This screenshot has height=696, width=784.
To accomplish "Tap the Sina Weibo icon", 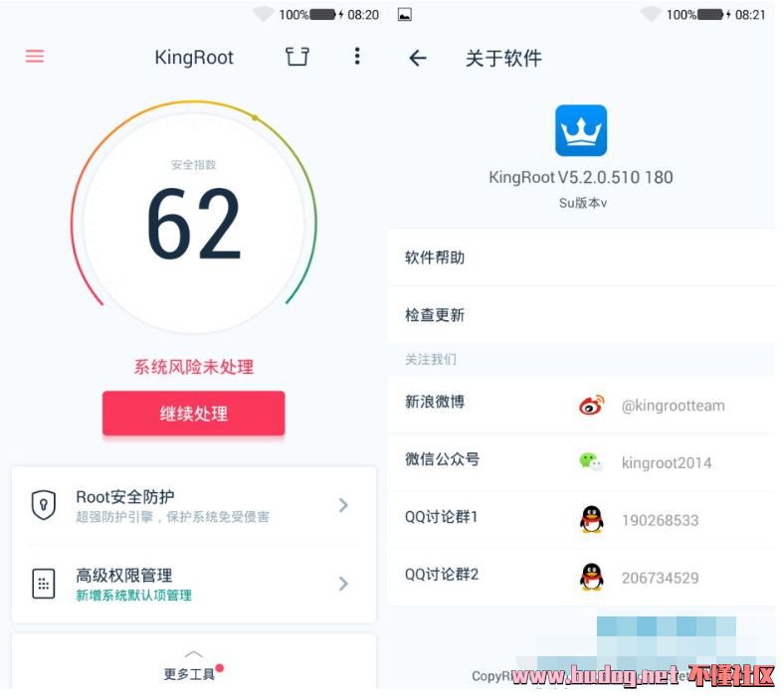I will pyautogui.click(x=592, y=405).
